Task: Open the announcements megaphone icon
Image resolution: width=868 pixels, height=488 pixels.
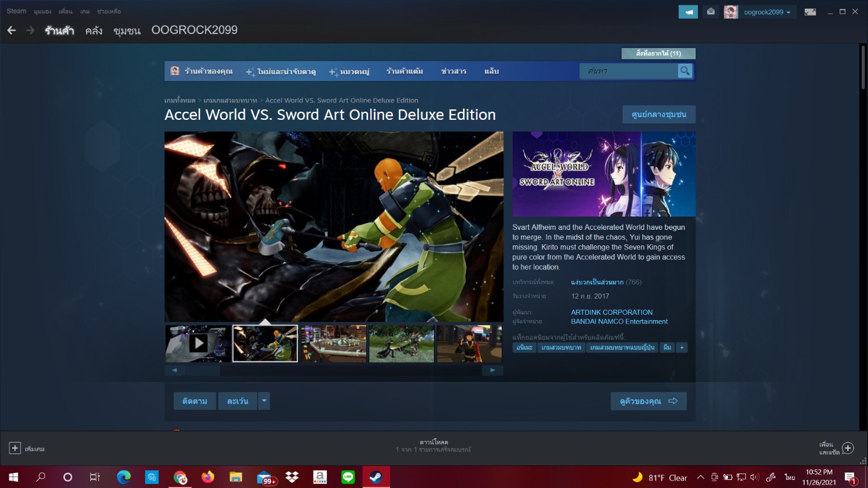Action: [x=688, y=12]
